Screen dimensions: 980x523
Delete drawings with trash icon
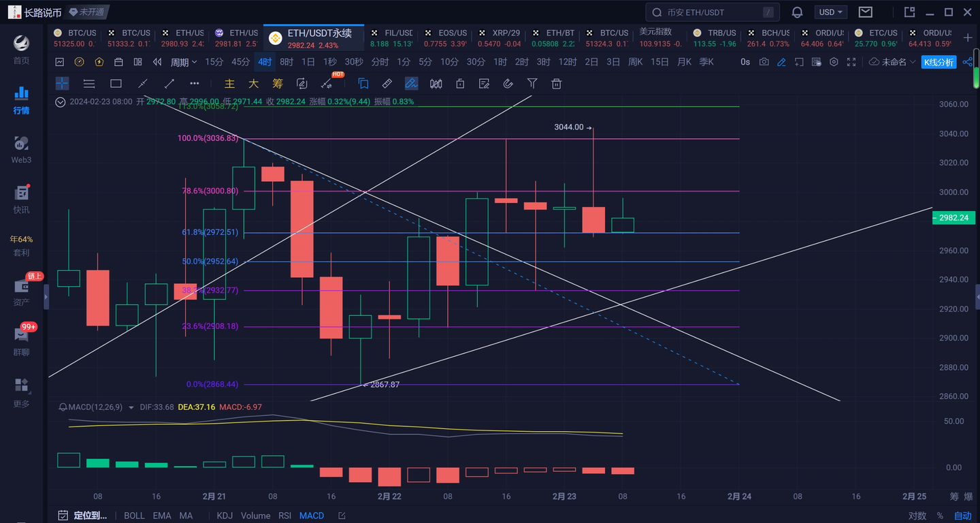click(x=556, y=84)
